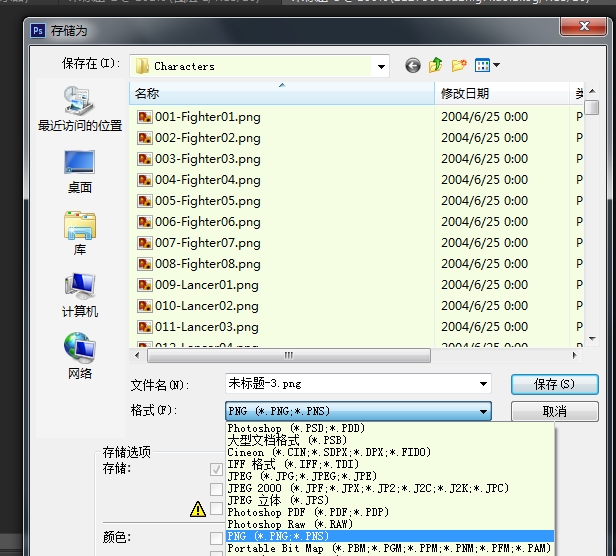Choose Cineon format option
Screen dimensions: 616x556
(x=390, y=452)
